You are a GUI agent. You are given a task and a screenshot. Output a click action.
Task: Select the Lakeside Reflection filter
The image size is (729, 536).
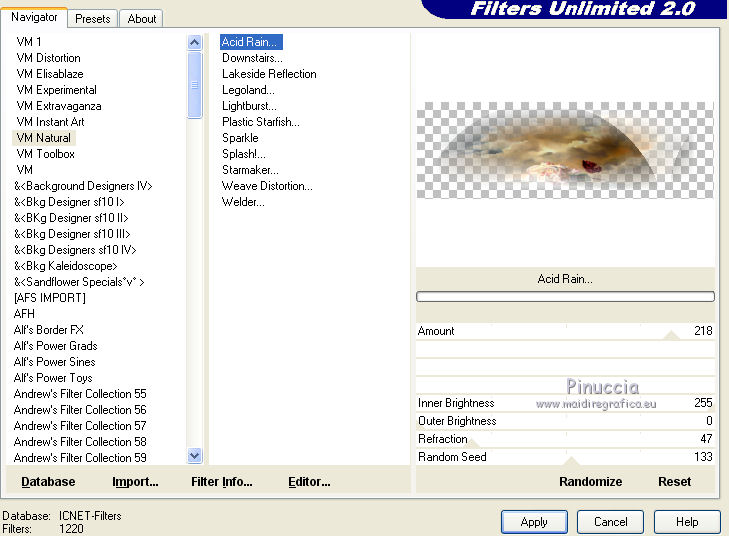269,74
